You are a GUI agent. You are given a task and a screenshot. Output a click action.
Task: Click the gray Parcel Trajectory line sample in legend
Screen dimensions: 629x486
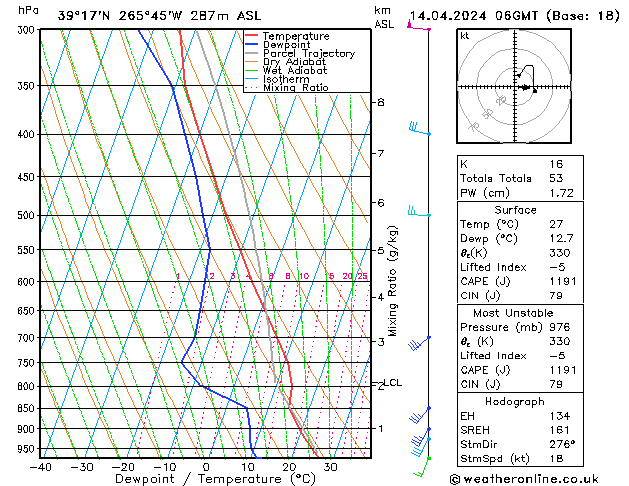[252, 53]
